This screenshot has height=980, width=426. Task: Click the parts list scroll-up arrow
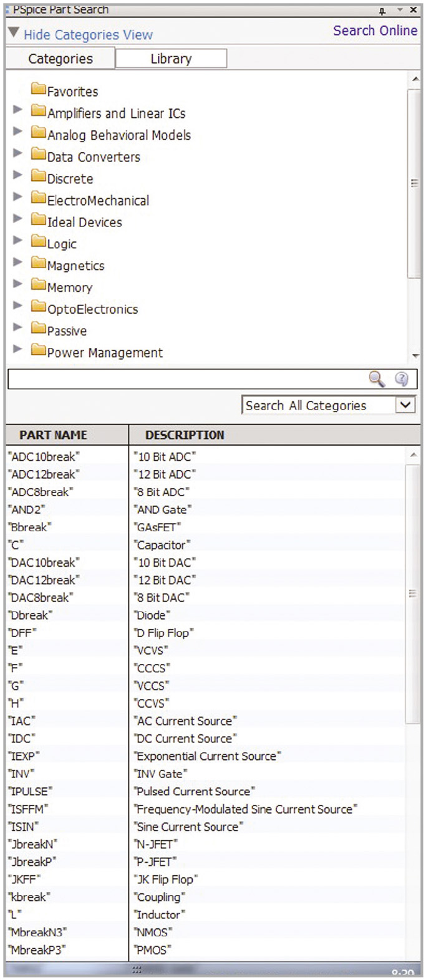coord(414,455)
